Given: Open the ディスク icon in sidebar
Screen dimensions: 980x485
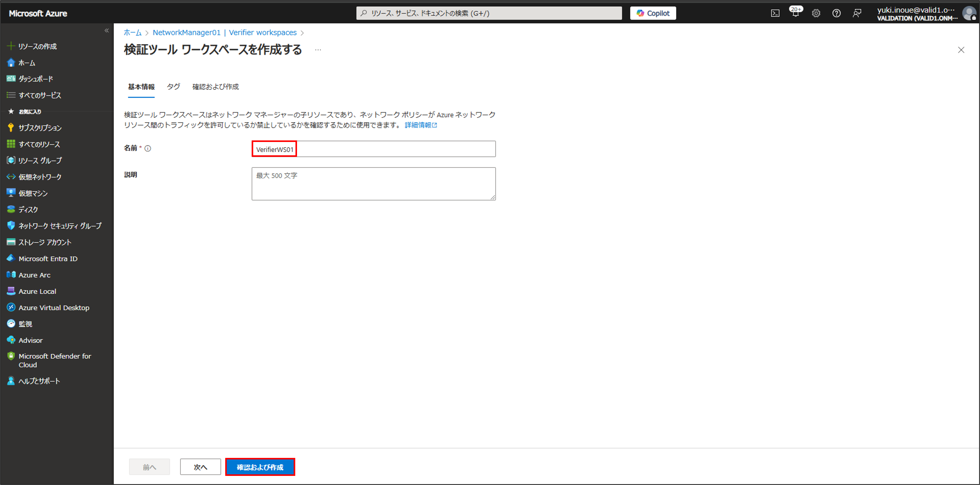Looking at the screenshot, I should [11, 210].
